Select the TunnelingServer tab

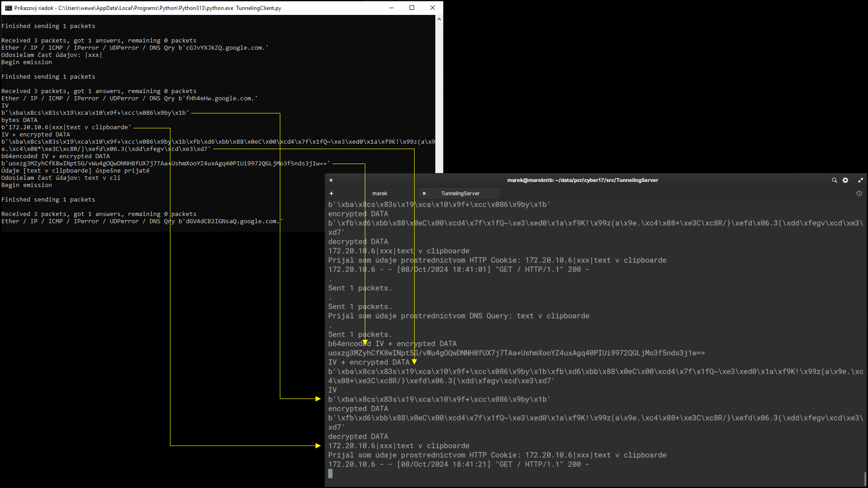(x=460, y=193)
